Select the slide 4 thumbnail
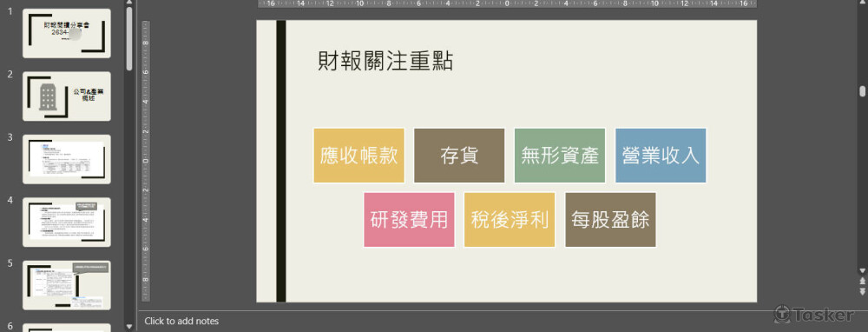Image resolution: width=868 pixels, height=332 pixels. (67, 222)
